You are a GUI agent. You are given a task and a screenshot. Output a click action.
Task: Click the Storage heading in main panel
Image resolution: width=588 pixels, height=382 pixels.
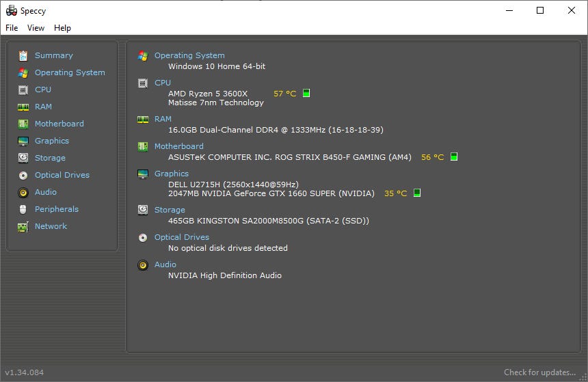click(x=170, y=210)
